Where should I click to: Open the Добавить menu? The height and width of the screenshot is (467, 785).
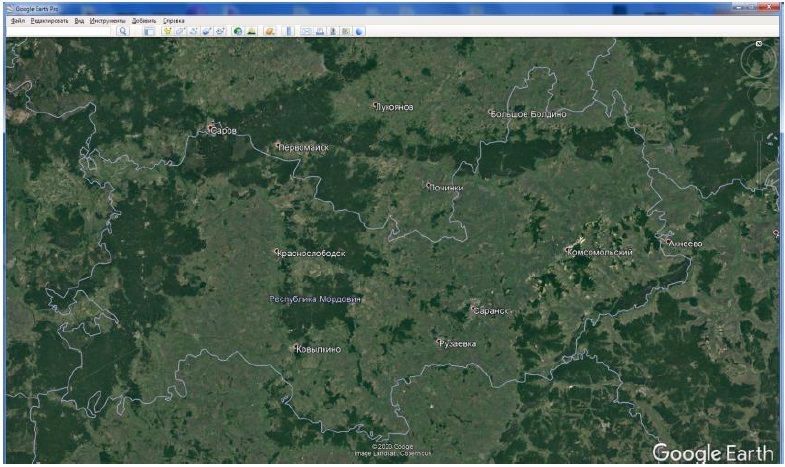144,20
